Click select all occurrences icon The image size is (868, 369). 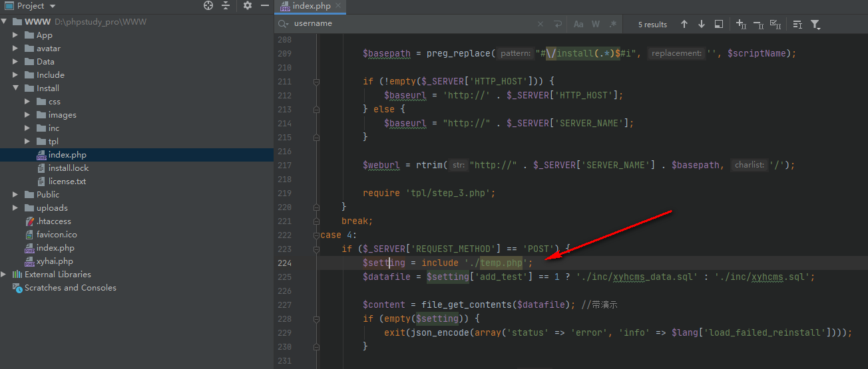point(775,24)
